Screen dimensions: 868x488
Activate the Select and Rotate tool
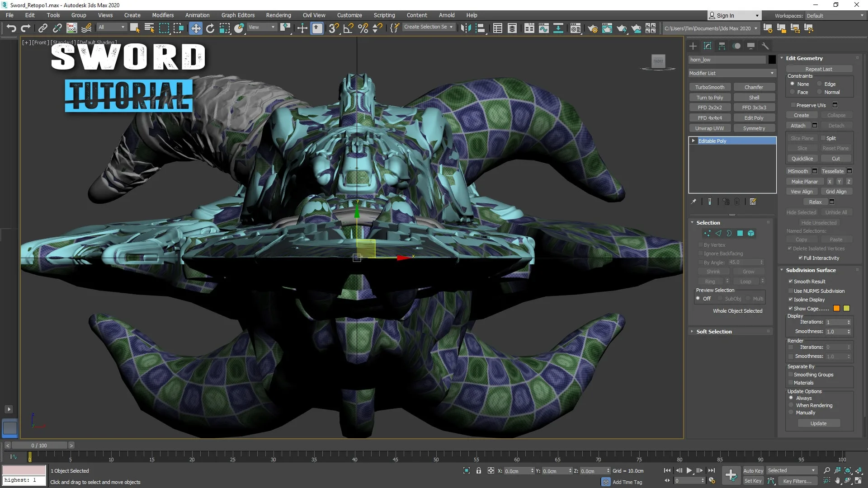[x=210, y=28]
